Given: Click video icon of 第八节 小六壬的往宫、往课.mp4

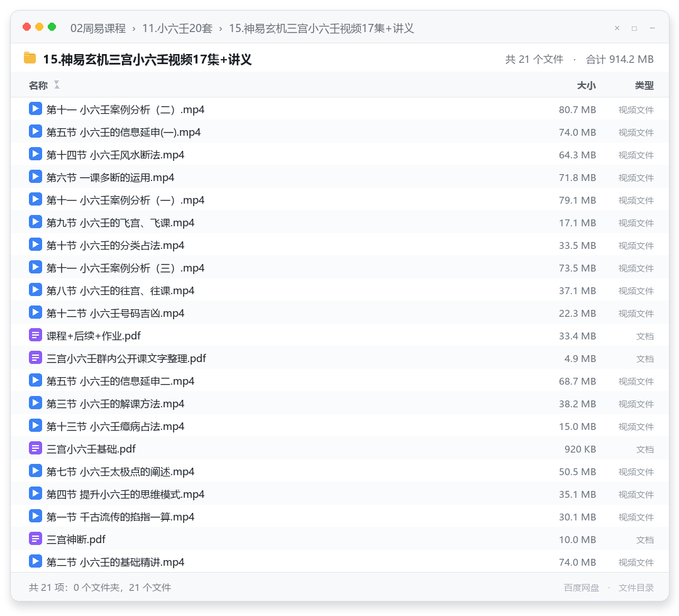Looking at the screenshot, I should [35, 290].
